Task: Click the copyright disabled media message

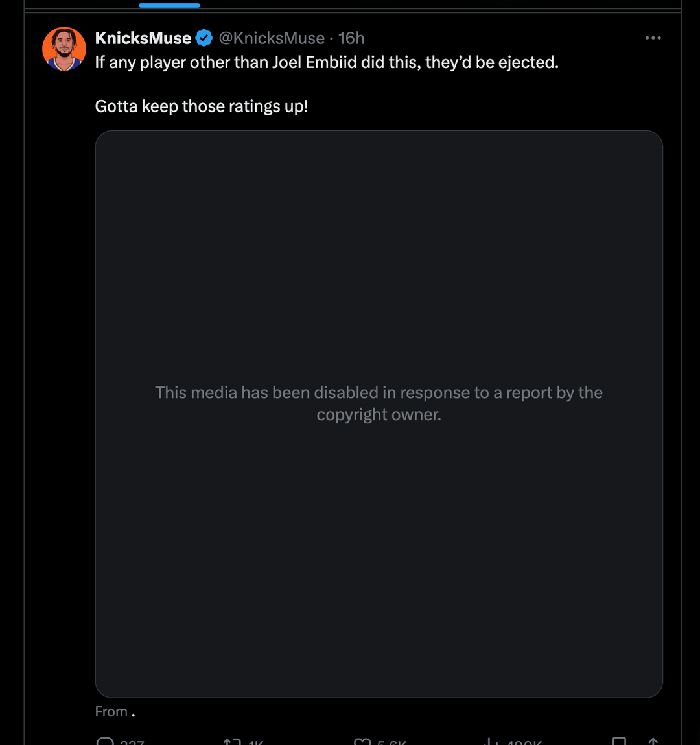Action: pos(379,403)
